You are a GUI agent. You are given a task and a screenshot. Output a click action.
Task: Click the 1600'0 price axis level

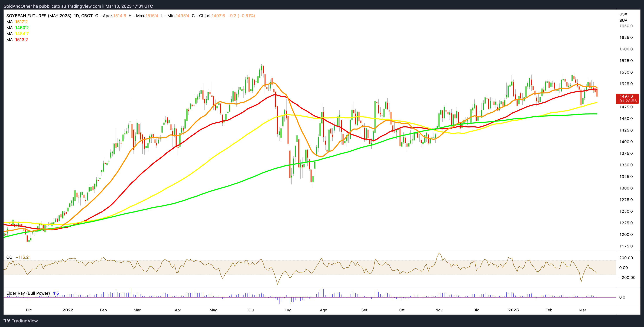(626, 49)
